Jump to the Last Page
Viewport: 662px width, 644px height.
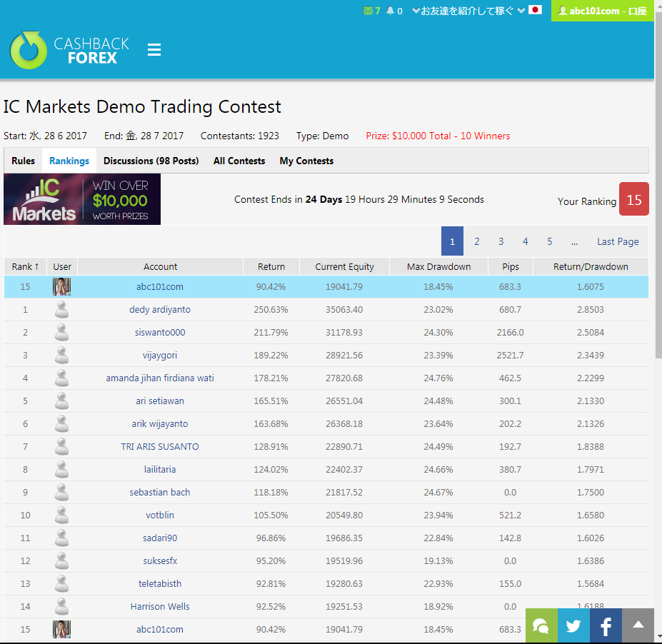(x=618, y=241)
